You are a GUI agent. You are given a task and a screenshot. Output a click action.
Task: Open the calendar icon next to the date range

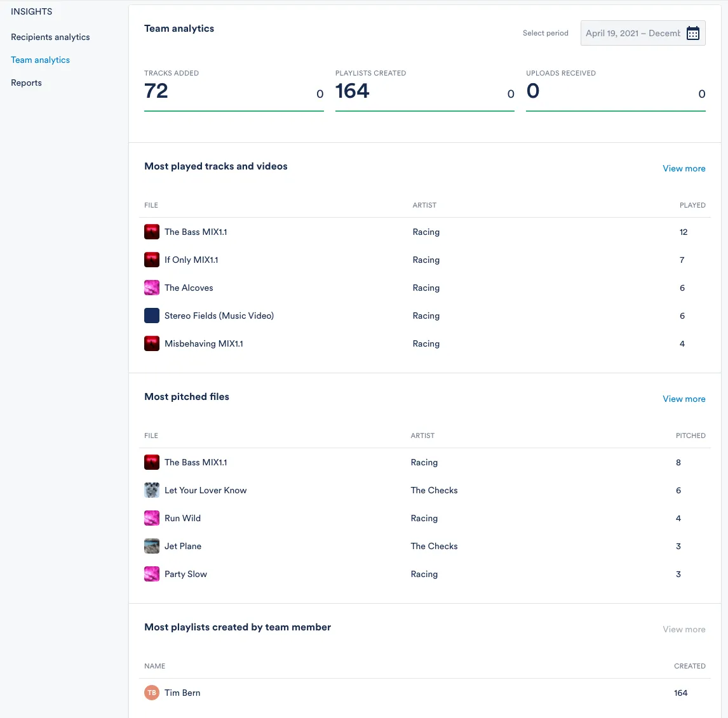point(693,33)
